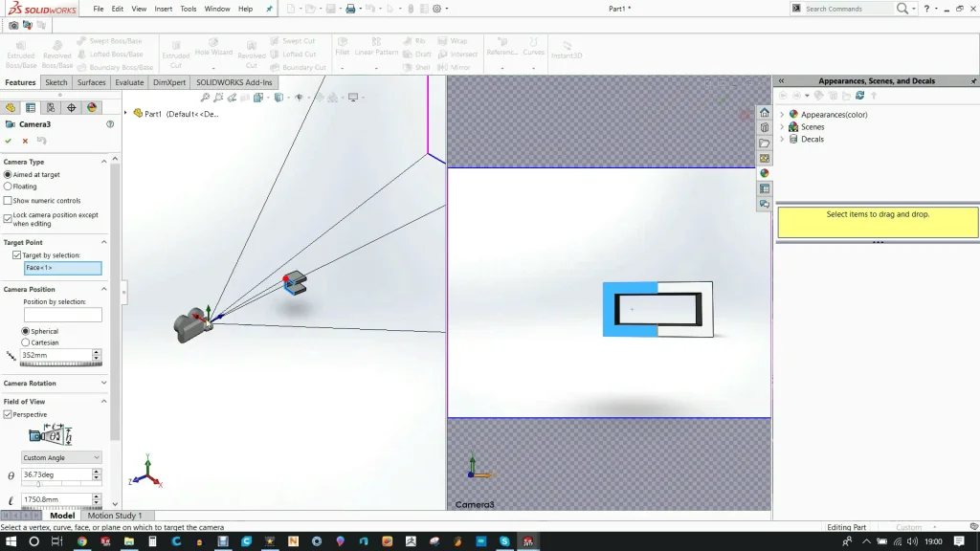Image resolution: width=980 pixels, height=551 pixels.
Task: Click the SOLIDWORKS Resources home icon
Action: (764, 112)
